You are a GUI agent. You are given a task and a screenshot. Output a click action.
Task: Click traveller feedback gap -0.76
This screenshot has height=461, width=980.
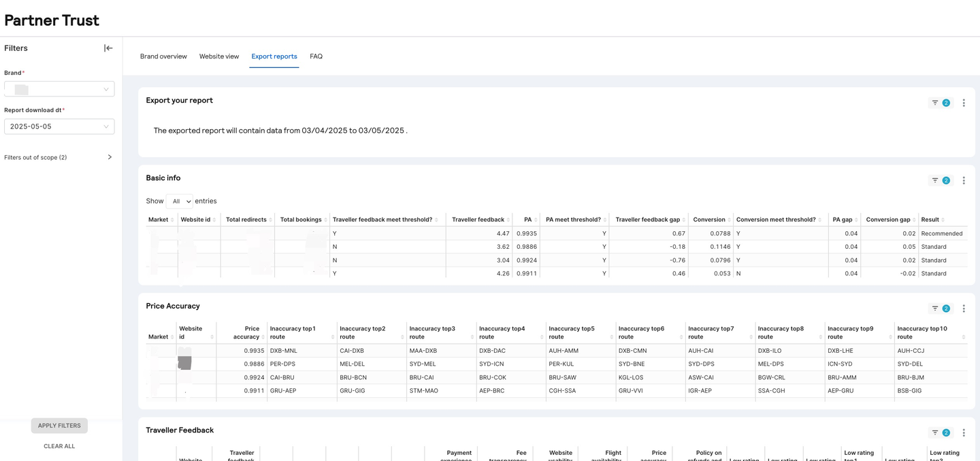point(677,260)
